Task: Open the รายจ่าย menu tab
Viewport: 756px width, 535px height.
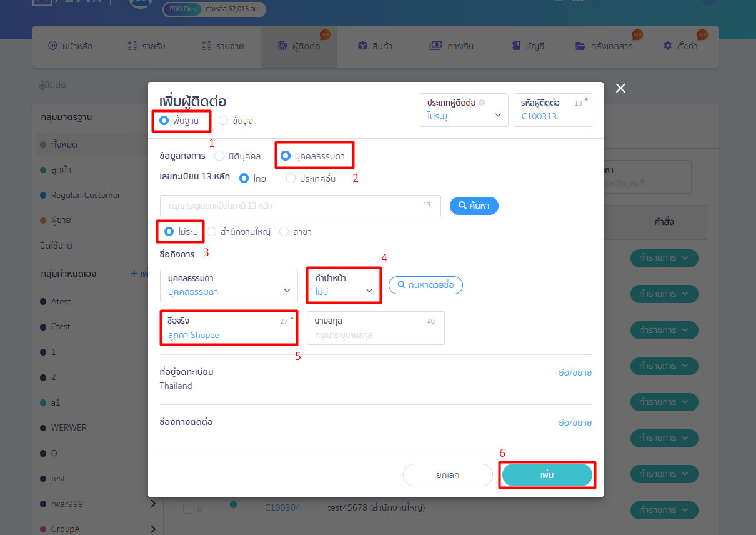Action: click(222, 46)
